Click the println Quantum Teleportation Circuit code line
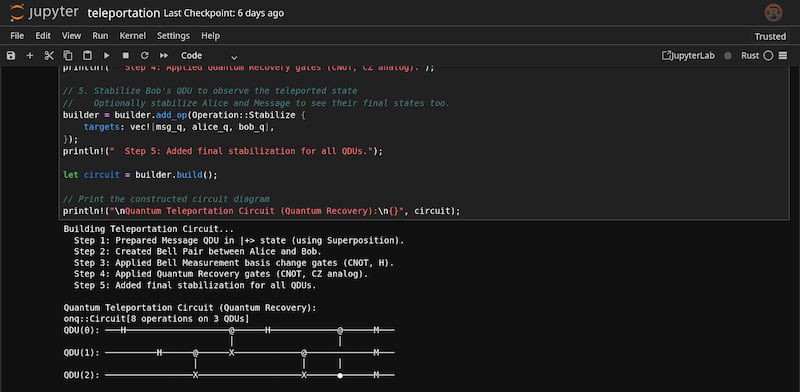The width and height of the screenshot is (800, 392). tap(262, 211)
